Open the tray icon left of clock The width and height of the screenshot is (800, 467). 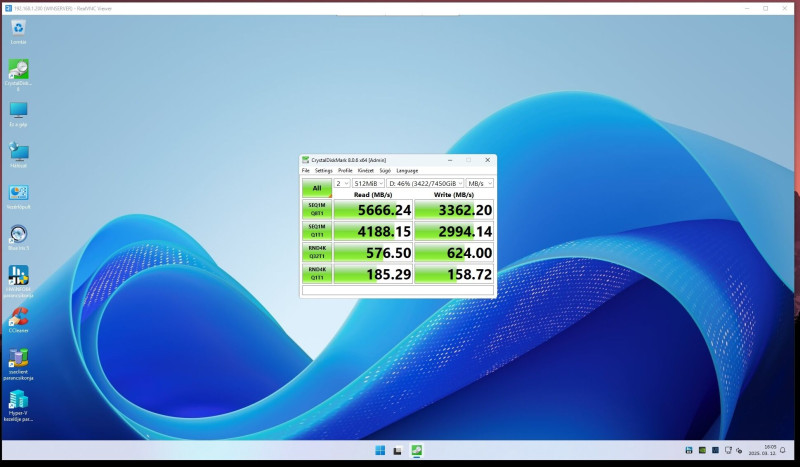pyautogui.click(x=739, y=451)
